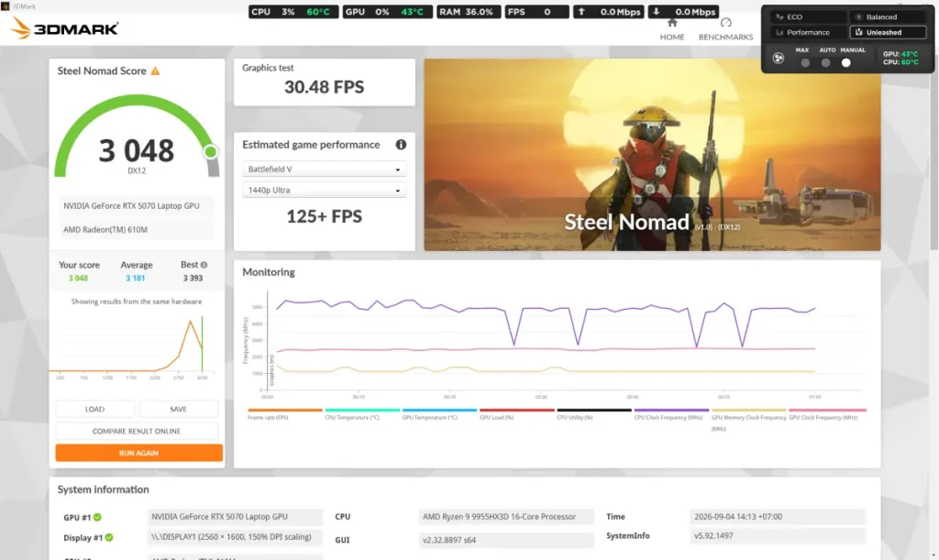Open the 1440p Ultra resolution dropdown
Screen dimensions: 939x560
coord(324,191)
